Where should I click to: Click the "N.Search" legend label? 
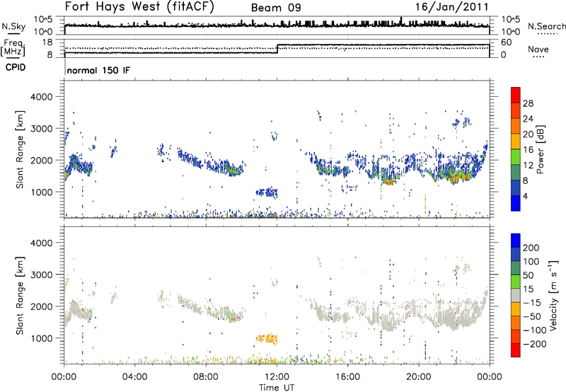(x=546, y=26)
